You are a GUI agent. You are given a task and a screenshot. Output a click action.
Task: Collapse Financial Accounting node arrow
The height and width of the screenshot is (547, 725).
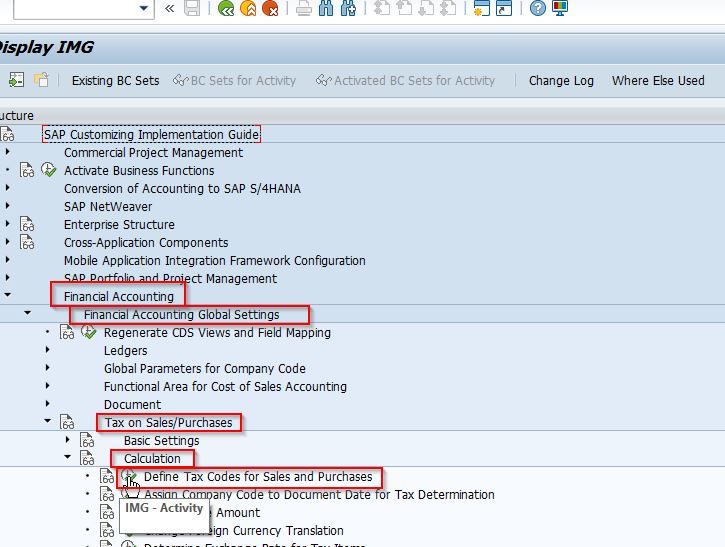click(7, 295)
